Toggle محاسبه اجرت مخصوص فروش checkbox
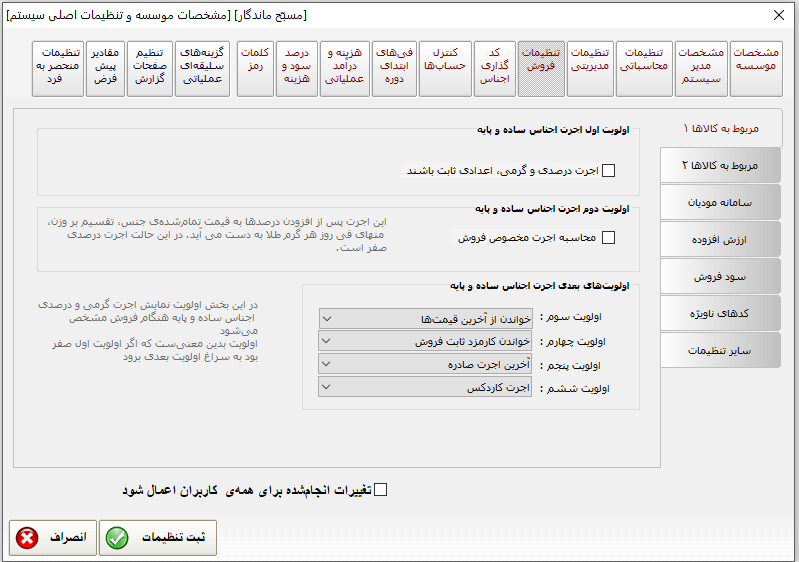This screenshot has height=562, width=799. [609, 238]
